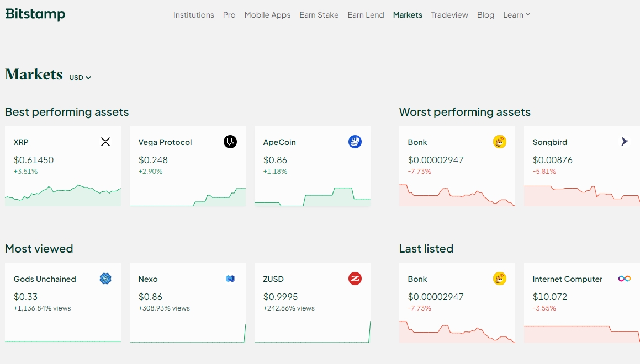
Task: Click the Songbird logo icon
Action: coord(625,142)
